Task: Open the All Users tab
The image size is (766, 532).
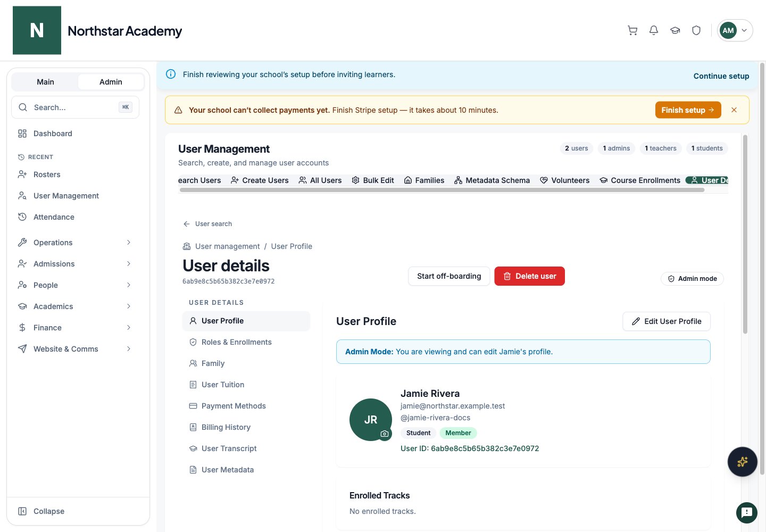Action: click(x=320, y=180)
